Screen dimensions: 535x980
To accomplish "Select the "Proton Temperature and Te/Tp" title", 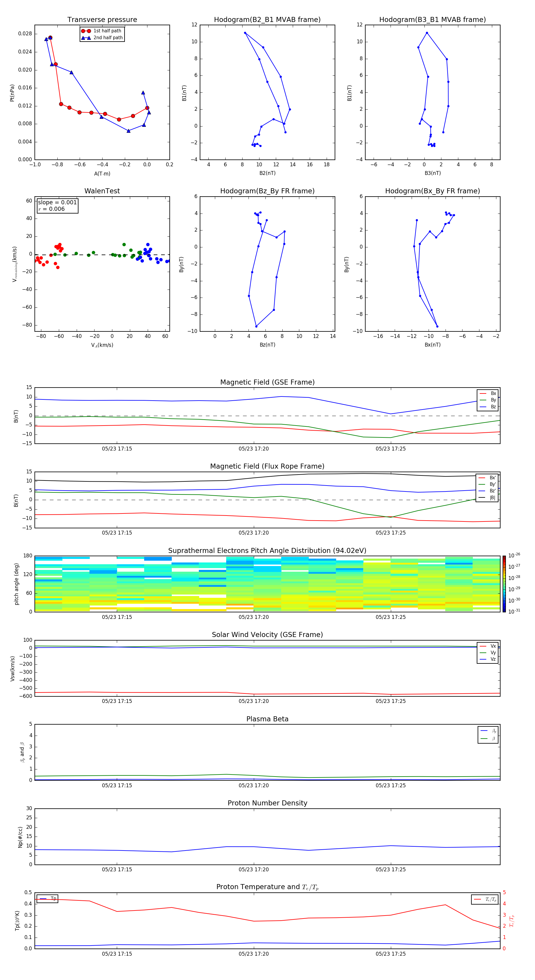I will [267, 887].
